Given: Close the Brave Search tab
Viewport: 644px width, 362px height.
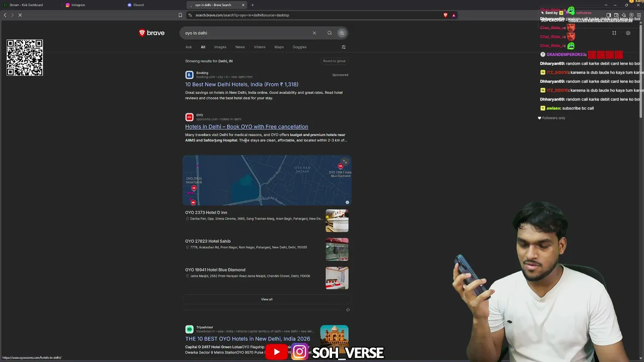Looking at the screenshot, I should [243, 5].
